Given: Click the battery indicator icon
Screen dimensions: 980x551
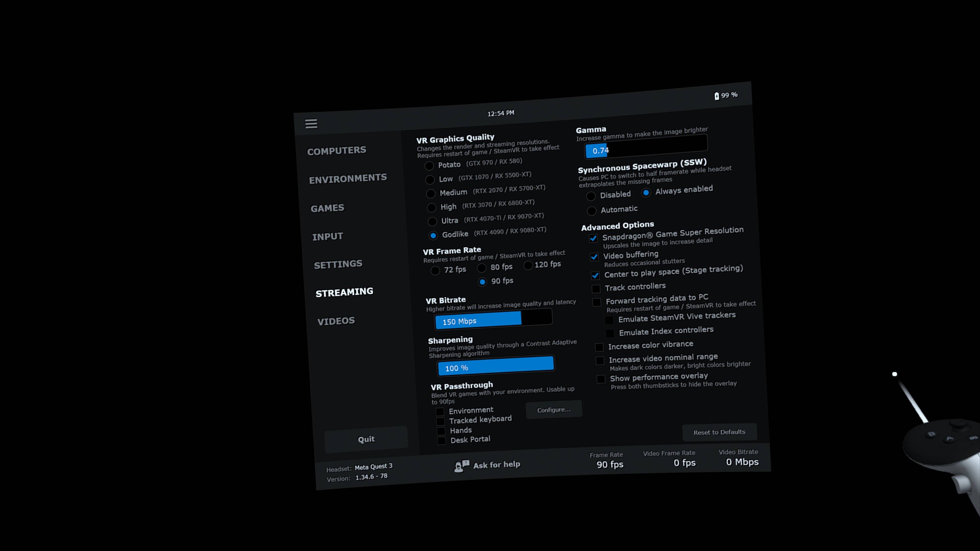Looking at the screenshot, I should pyautogui.click(x=716, y=96).
